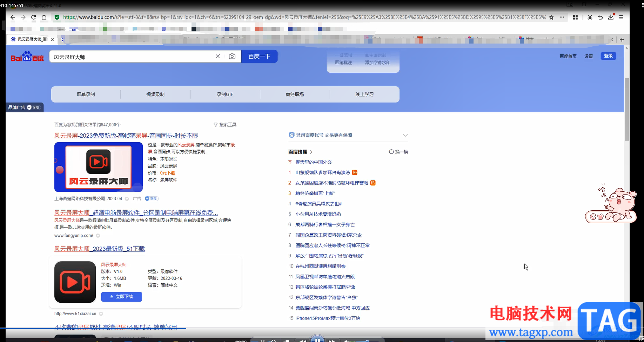Open the 搜索工具 filter
The image size is (644, 342).
pyautogui.click(x=225, y=125)
